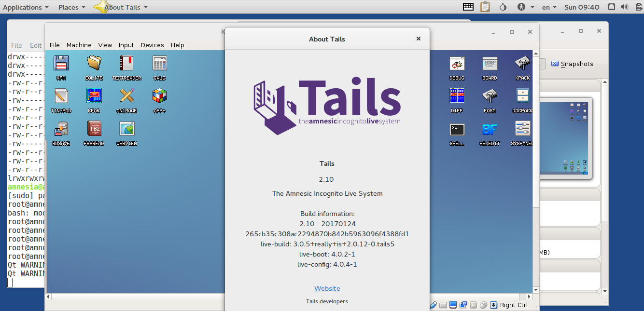This screenshot has height=311, width=644.
Task: Click the Website link
Action: tap(327, 288)
